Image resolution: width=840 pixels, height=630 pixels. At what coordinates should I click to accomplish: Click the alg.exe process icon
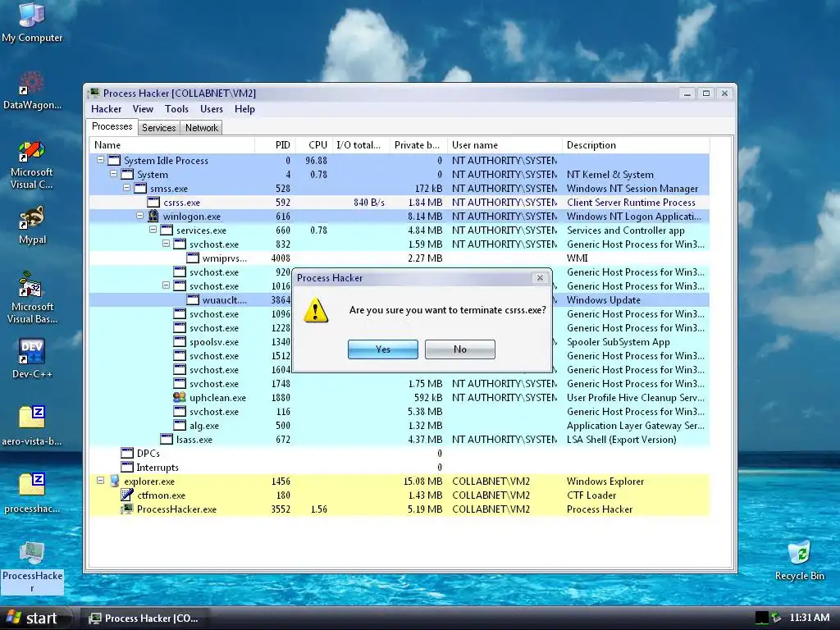point(180,426)
